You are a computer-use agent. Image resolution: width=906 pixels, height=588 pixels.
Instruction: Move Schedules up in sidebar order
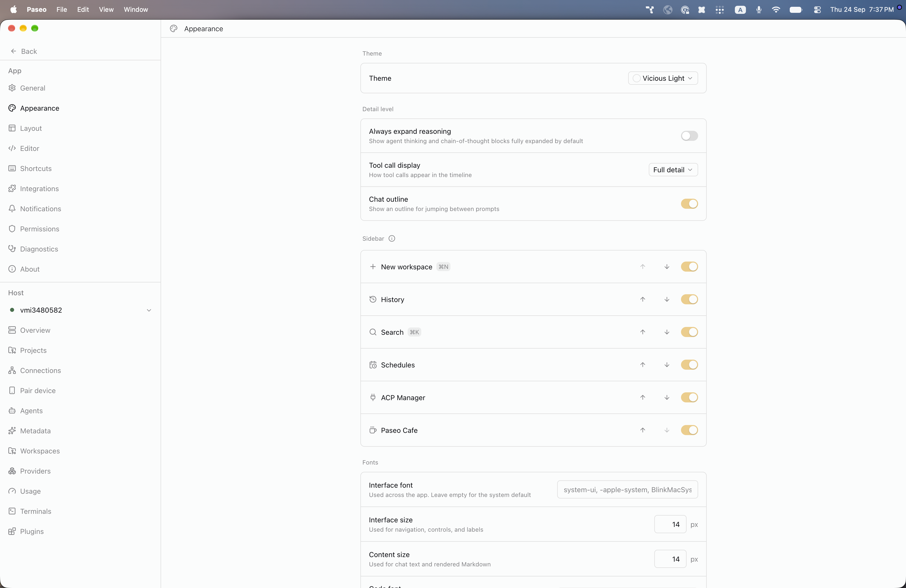[x=643, y=365]
